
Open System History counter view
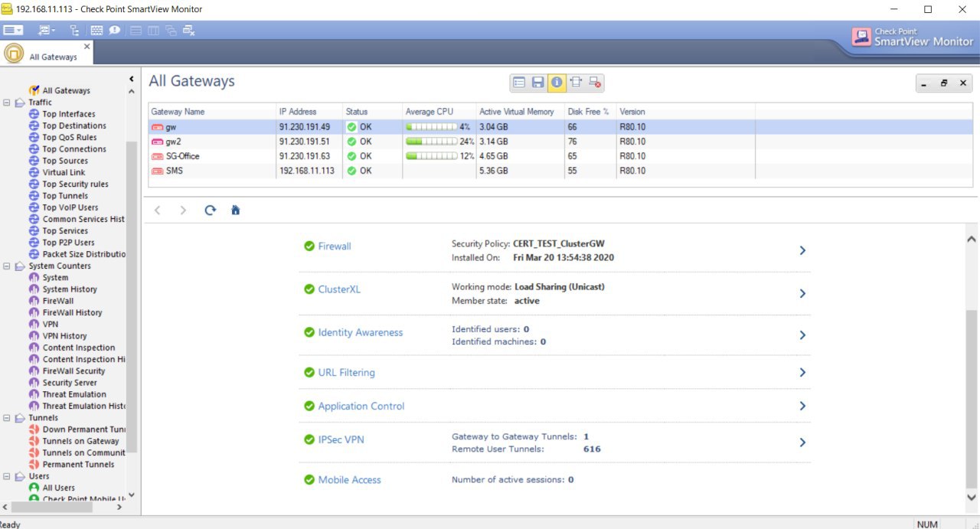70,289
